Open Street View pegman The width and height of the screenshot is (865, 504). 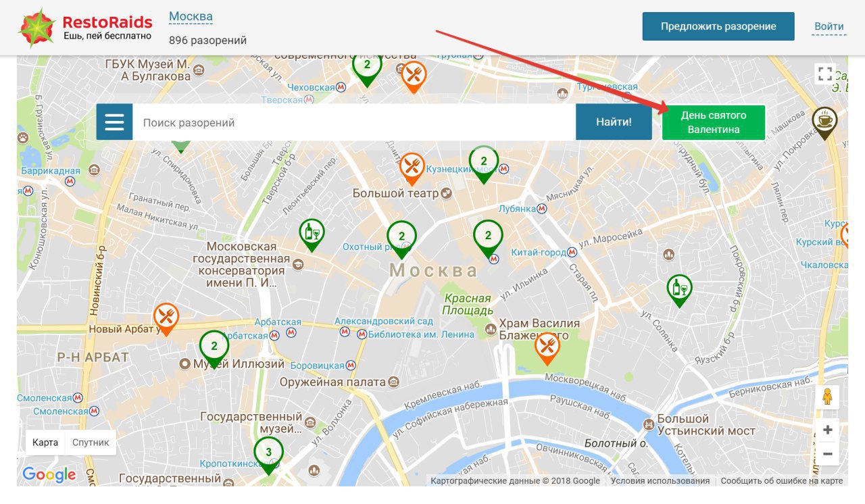tap(827, 397)
